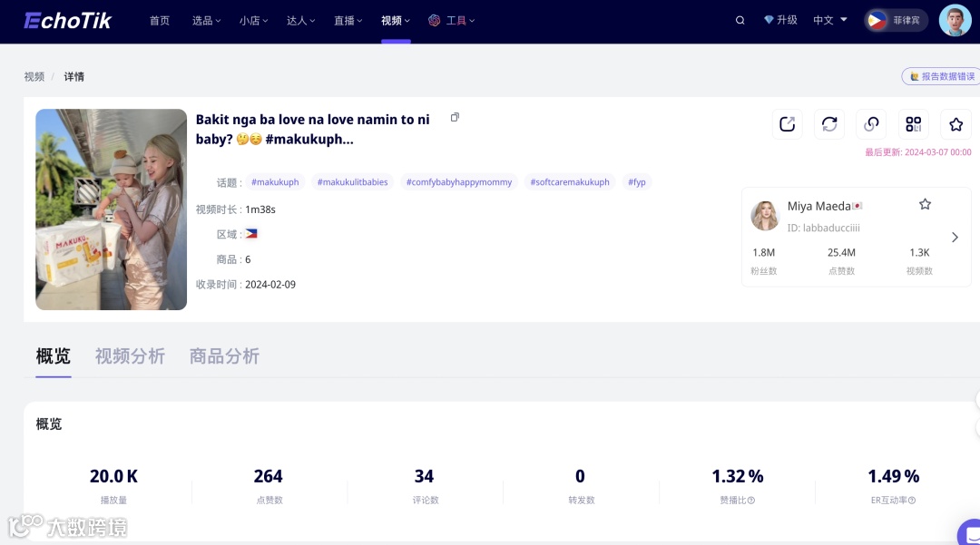Click the Philippines flag in the region row
The image size is (980, 545).
pyautogui.click(x=251, y=233)
